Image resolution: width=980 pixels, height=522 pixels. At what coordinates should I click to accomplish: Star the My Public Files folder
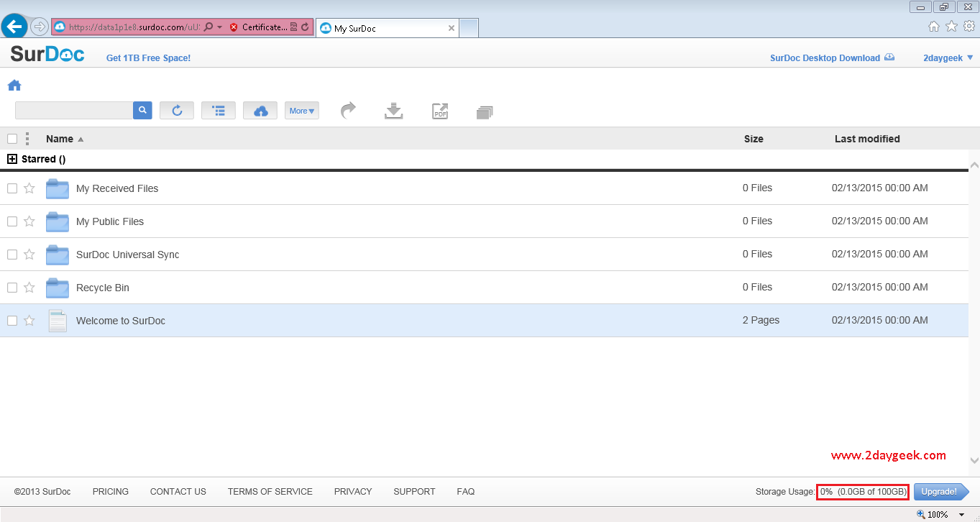29,221
